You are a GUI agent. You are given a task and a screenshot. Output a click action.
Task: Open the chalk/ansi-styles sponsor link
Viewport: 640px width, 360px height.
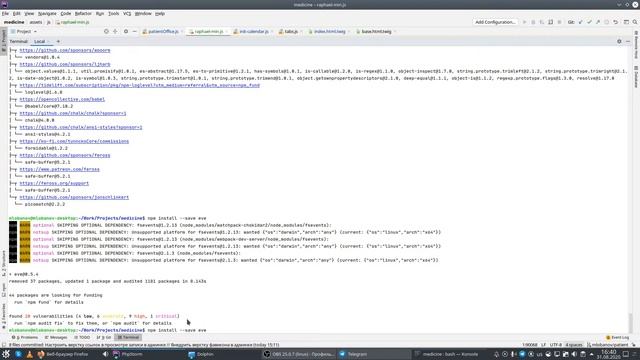[x=81, y=127]
